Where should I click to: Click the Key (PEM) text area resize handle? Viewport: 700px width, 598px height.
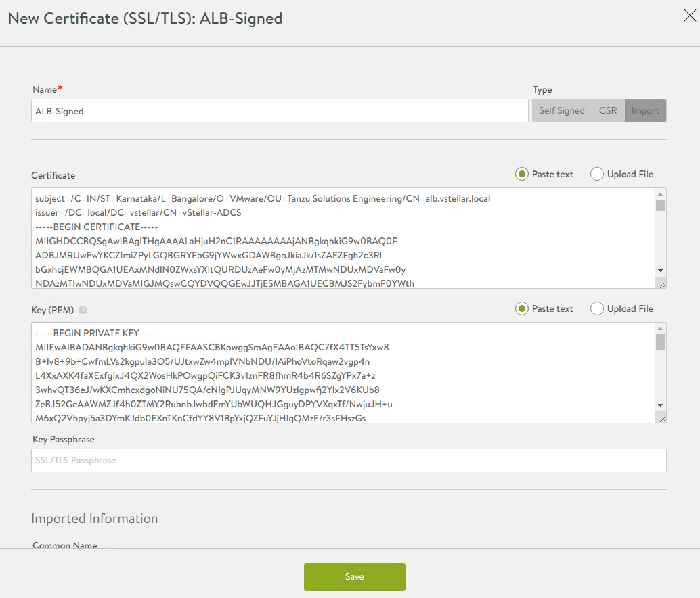point(662,419)
